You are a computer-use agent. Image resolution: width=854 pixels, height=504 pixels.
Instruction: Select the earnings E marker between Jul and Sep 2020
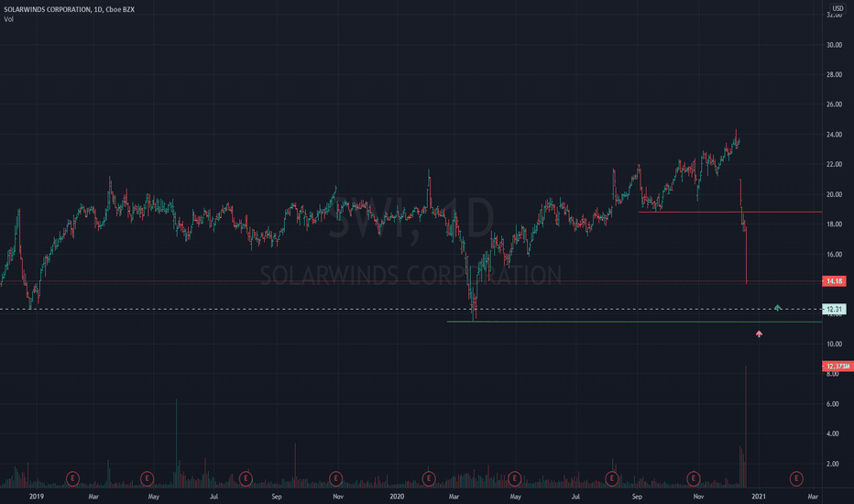click(611, 479)
